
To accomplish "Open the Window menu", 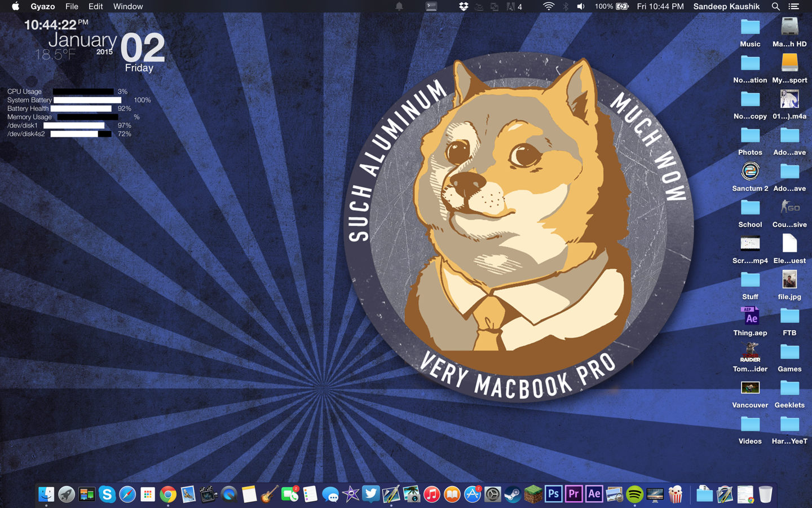I will (128, 6).
